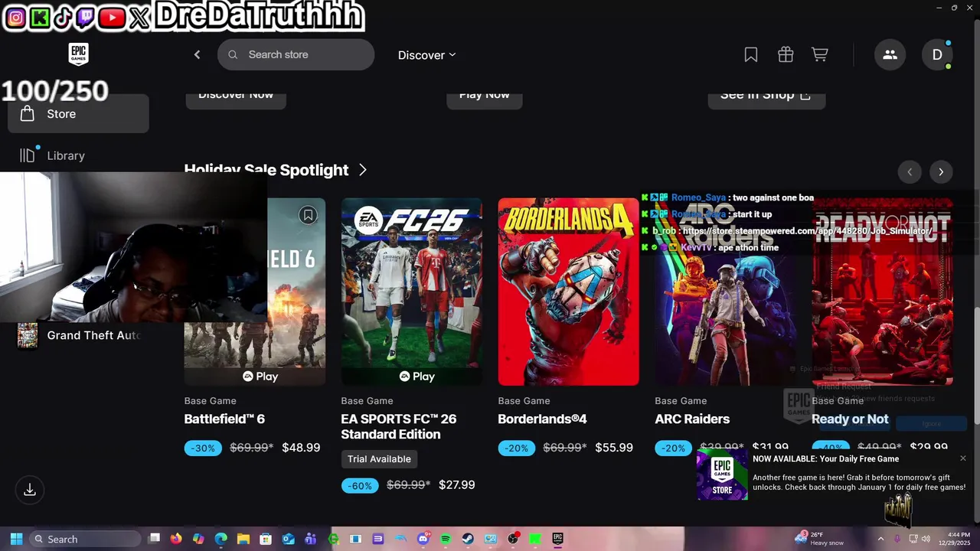Viewport: 980px width, 551px height.
Task: Select Store in the sidebar
Action: tap(78, 114)
